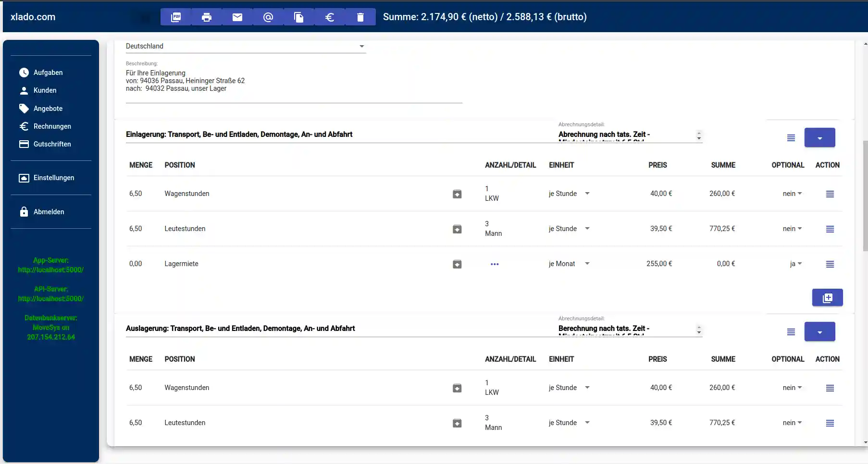
Task: Open action menu for Lagermiete row
Action: 830,264
